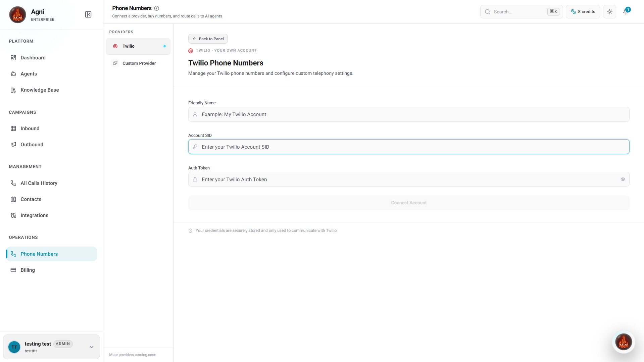Click the Outbound megaphone icon
Image resolution: width=644 pixels, height=362 pixels.
click(13, 145)
